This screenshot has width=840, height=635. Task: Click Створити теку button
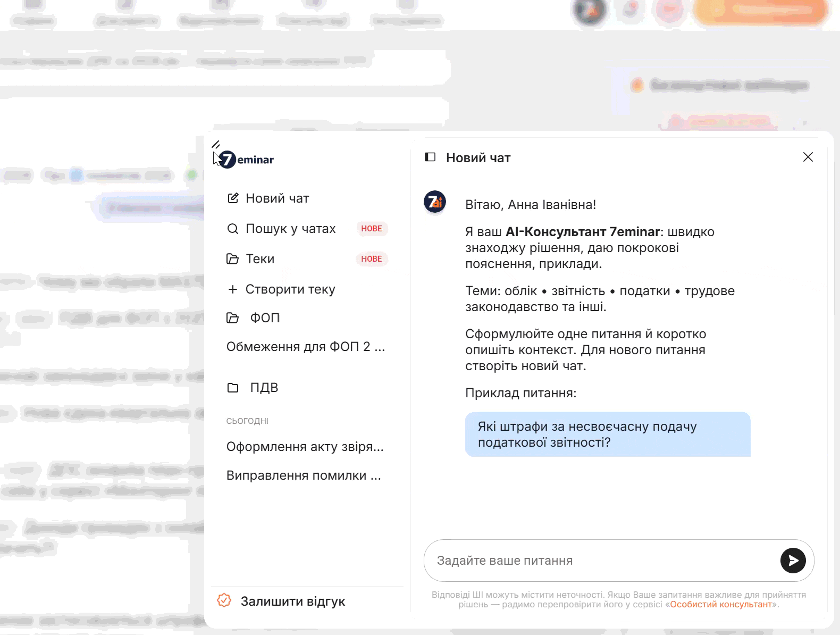pyautogui.click(x=290, y=289)
